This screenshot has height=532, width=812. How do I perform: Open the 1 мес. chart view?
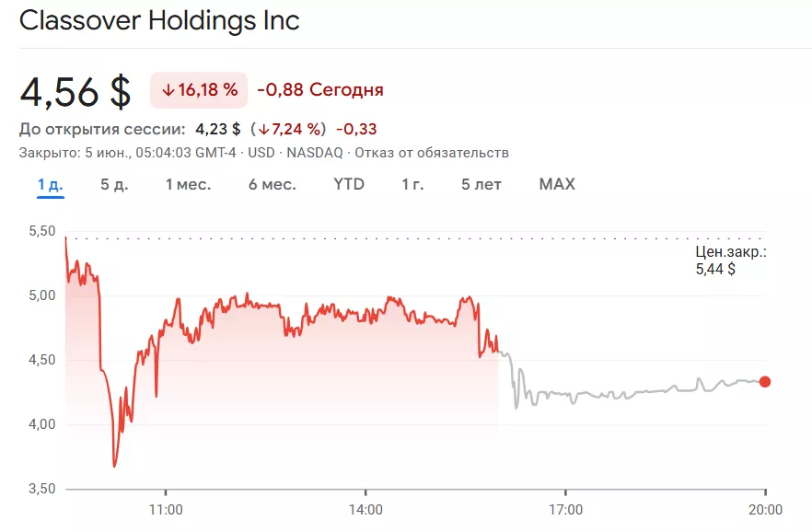pyautogui.click(x=188, y=184)
